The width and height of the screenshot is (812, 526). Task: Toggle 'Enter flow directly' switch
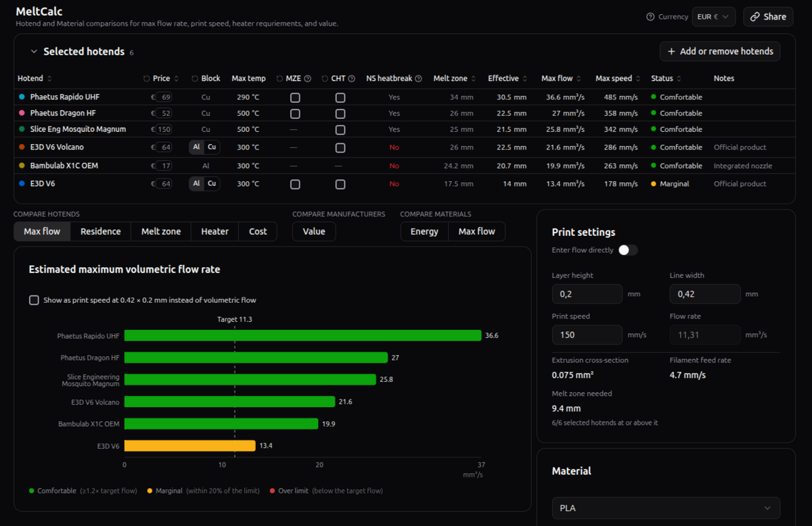coord(628,250)
